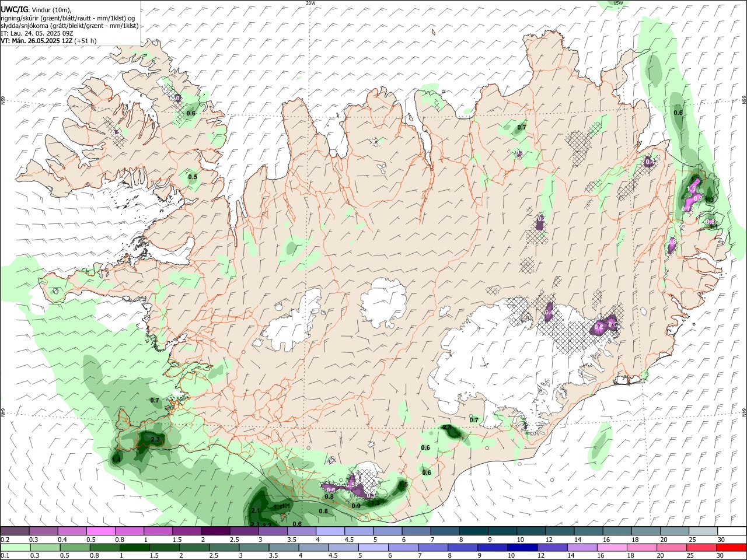Click upper legend swatch between 2 and 2.5
Image resolution: width=747 pixels, height=560 pixels.
pos(215,531)
